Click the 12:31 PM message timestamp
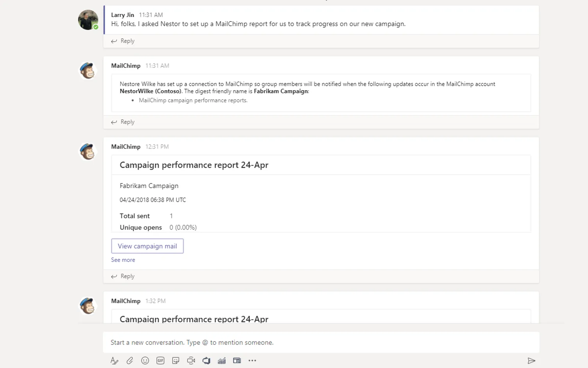This screenshot has height=368, width=588. coord(157,146)
